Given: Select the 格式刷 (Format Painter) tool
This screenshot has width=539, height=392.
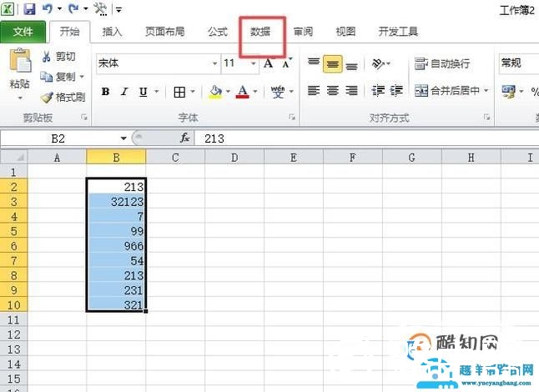Looking at the screenshot, I should (x=63, y=98).
